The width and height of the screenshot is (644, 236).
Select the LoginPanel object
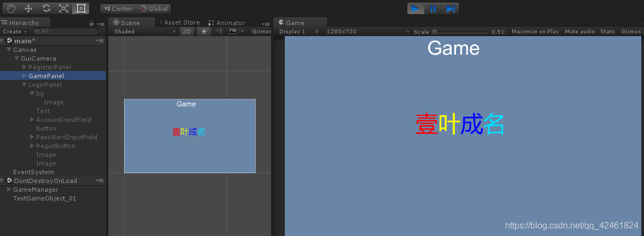point(45,85)
